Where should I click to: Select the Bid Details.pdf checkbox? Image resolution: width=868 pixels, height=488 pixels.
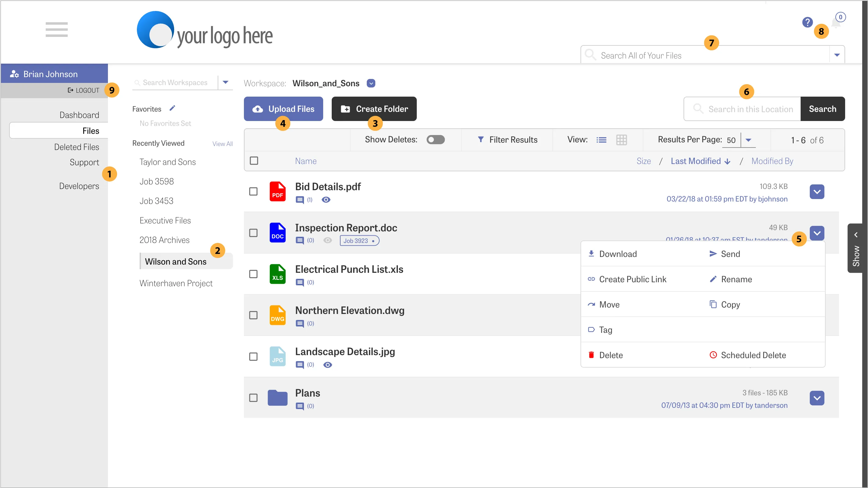click(x=253, y=191)
